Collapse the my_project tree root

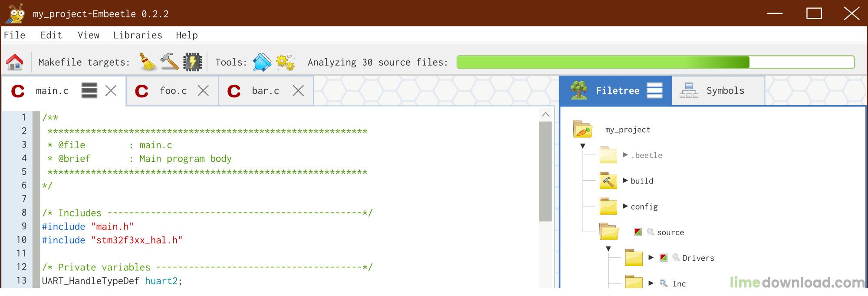click(x=583, y=146)
